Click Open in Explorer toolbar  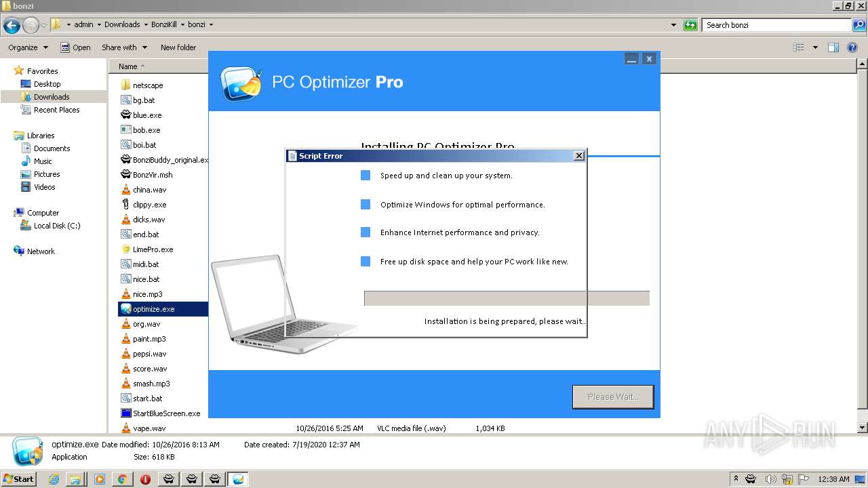[75, 47]
